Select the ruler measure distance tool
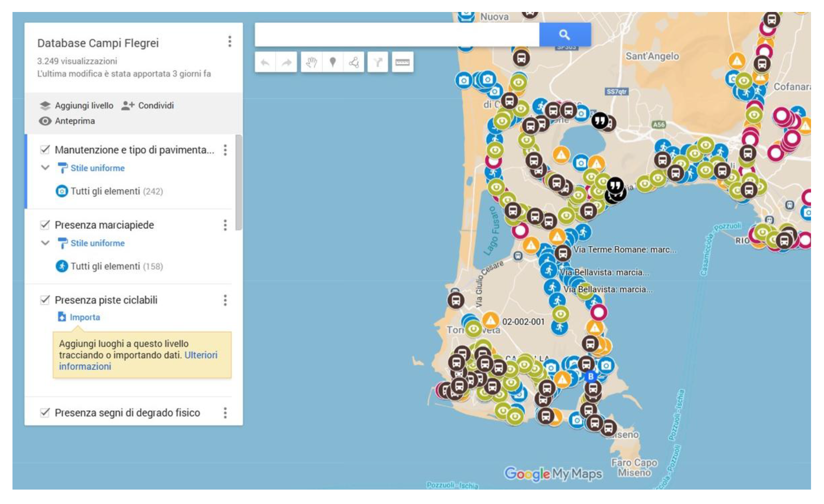Viewport: 824px width, 504px height. click(x=402, y=62)
